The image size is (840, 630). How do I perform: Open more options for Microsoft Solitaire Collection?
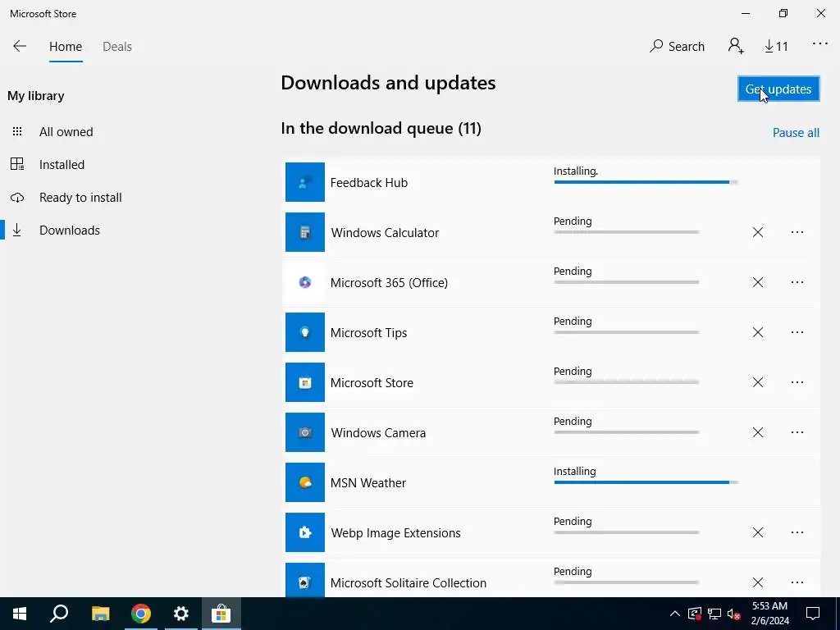click(x=797, y=582)
